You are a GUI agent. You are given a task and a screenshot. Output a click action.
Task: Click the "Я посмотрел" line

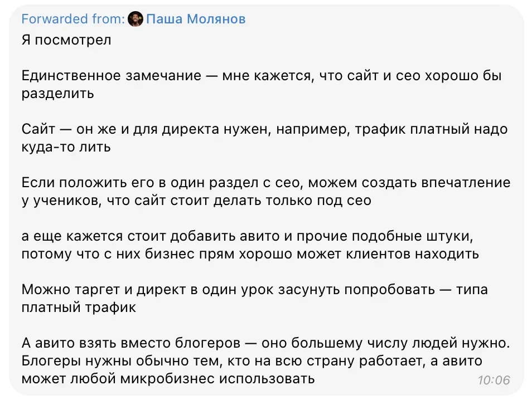click(66, 41)
